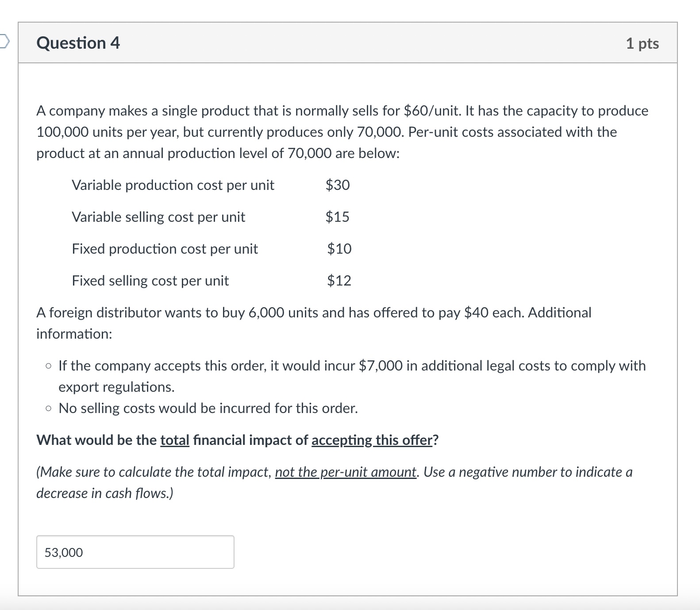Click the Fixed selling cost per unit label
Screen dimensions: 700x610
point(150,281)
